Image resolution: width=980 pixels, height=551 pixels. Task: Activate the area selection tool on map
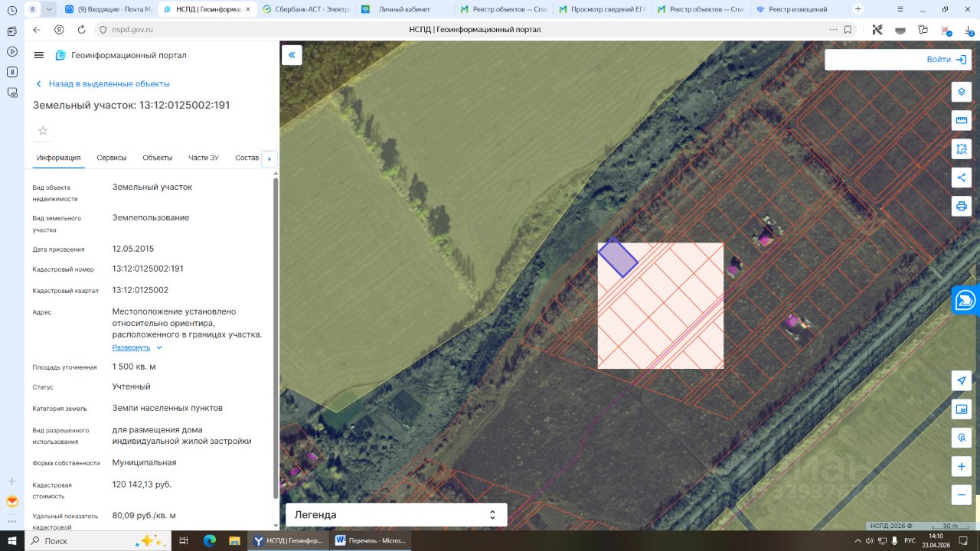tap(962, 148)
